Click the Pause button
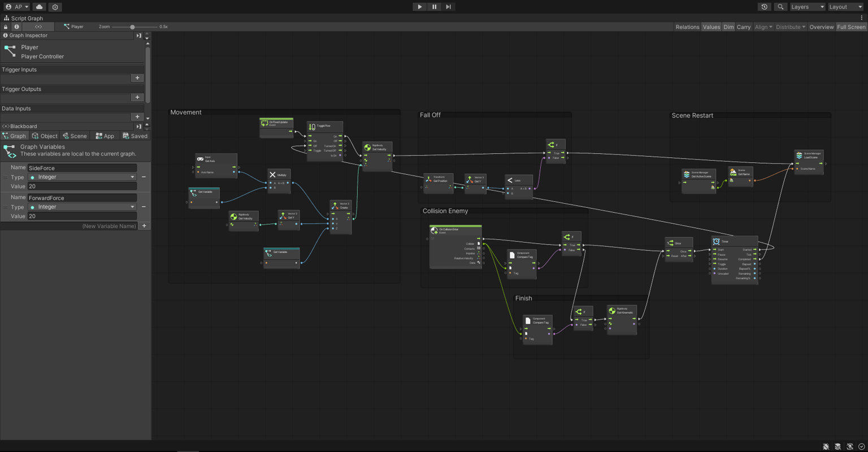Image resolution: width=868 pixels, height=452 pixels. pyautogui.click(x=434, y=7)
